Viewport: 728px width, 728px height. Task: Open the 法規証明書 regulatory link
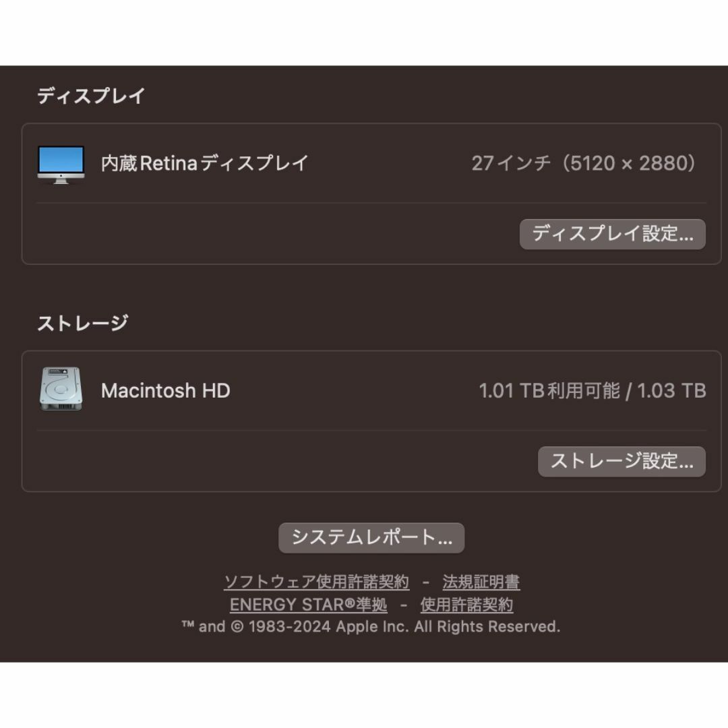[x=481, y=582]
